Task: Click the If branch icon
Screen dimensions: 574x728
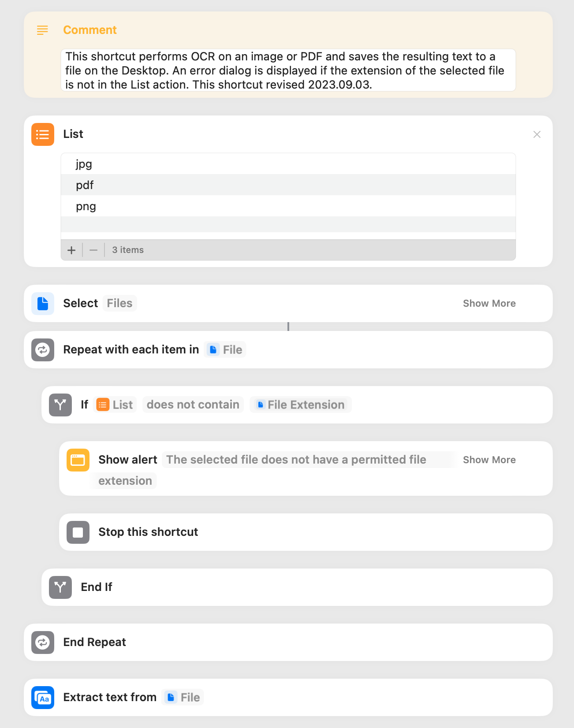Action: pyautogui.click(x=60, y=405)
